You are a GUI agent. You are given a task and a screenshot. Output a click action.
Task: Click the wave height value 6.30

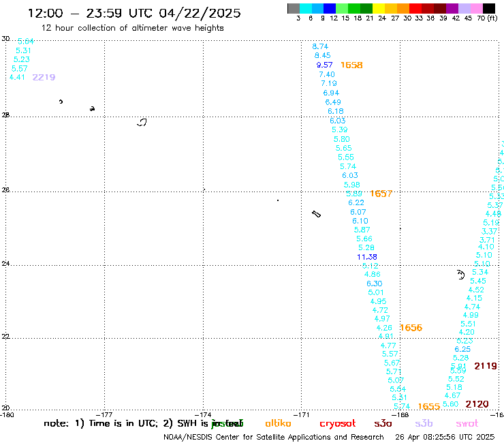(375, 284)
